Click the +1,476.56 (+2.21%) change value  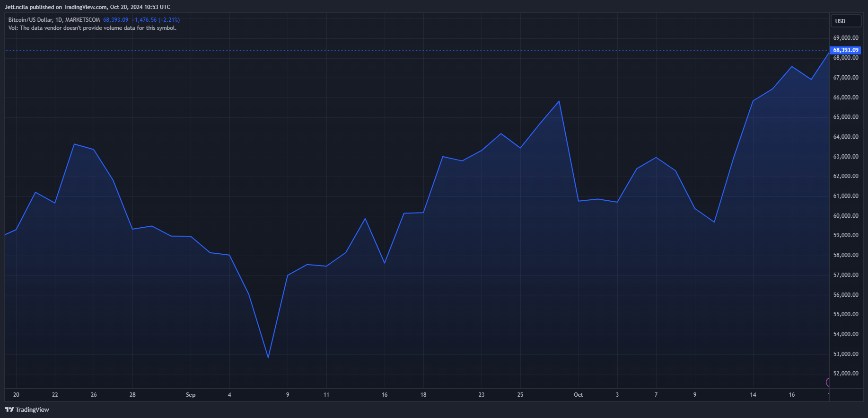(x=156, y=20)
